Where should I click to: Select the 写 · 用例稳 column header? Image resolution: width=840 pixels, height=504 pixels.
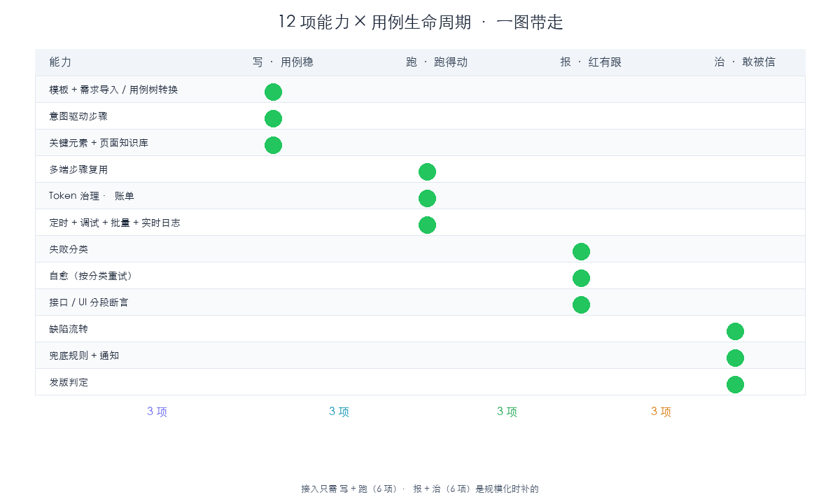pyautogui.click(x=283, y=62)
